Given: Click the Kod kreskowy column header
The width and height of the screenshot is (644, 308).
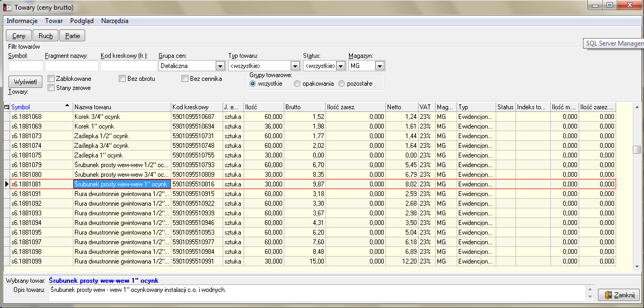Looking at the screenshot, I should 197,107.
